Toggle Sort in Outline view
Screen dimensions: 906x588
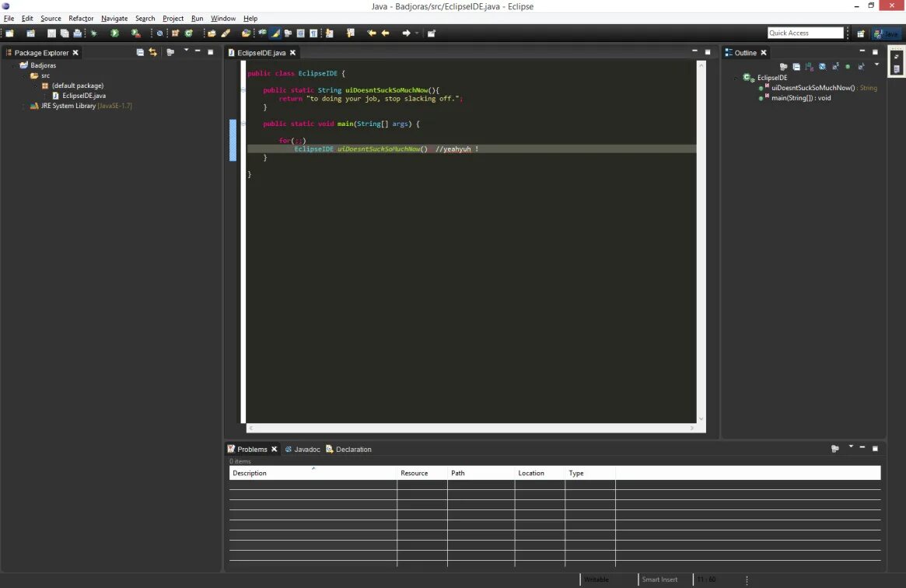pyautogui.click(x=809, y=67)
